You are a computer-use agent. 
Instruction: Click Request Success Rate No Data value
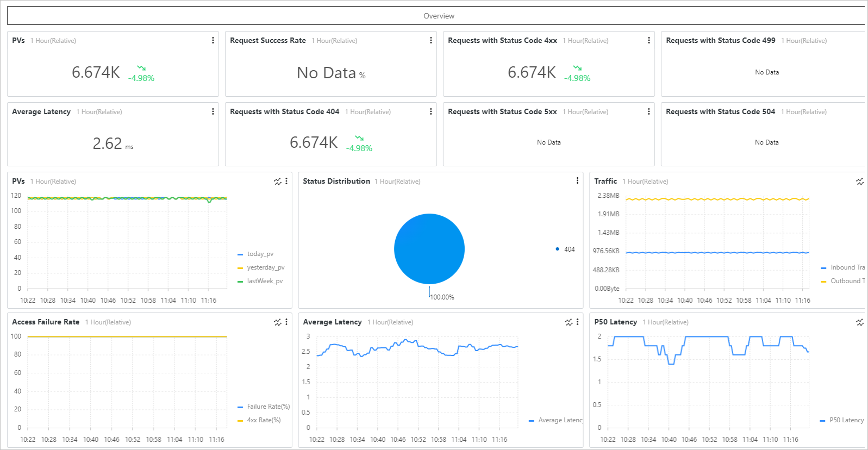(x=331, y=73)
